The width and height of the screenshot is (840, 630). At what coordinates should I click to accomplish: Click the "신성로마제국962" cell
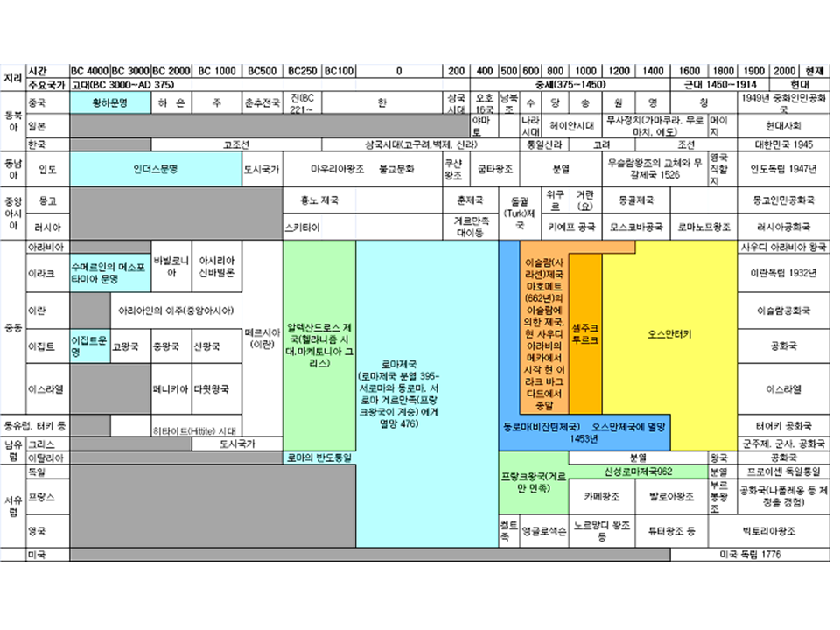[x=638, y=472]
